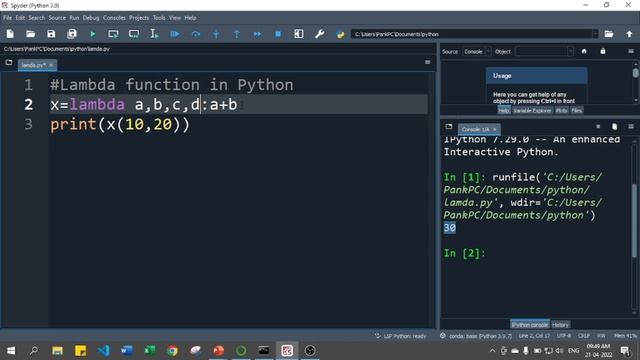Go to the parent directory
The width and height of the screenshot is (640, 360).
point(629,34)
